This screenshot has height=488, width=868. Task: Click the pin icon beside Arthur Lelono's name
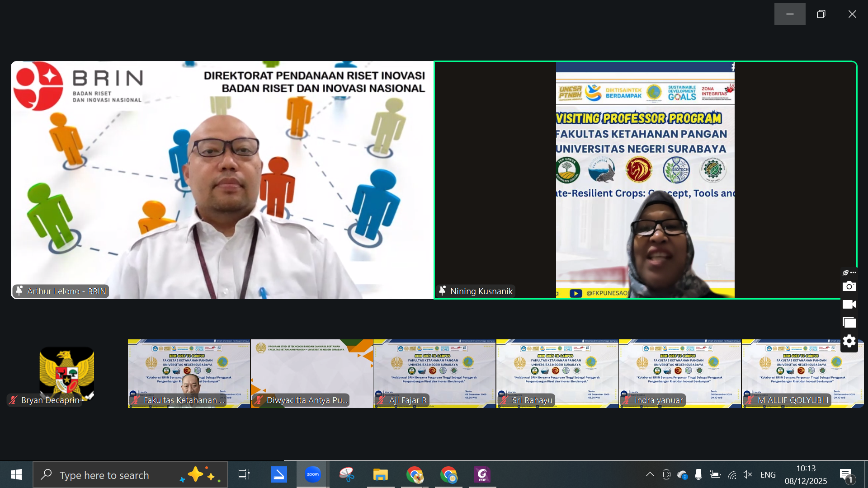(x=19, y=291)
